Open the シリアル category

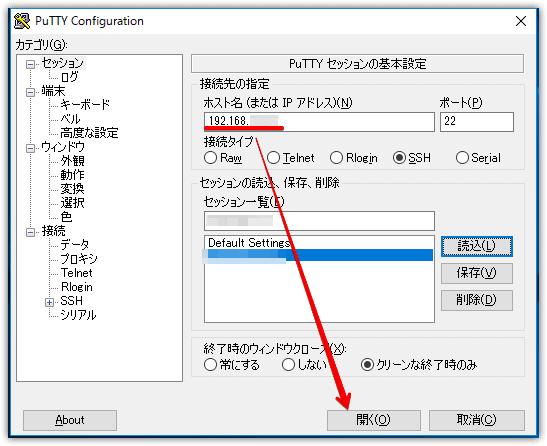click(x=78, y=315)
